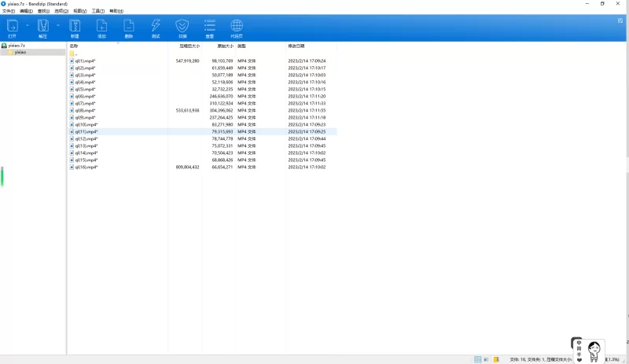629x364 pixels.
Task: Click the 新建 (New archive) toolbar icon
Action: [x=75, y=28]
